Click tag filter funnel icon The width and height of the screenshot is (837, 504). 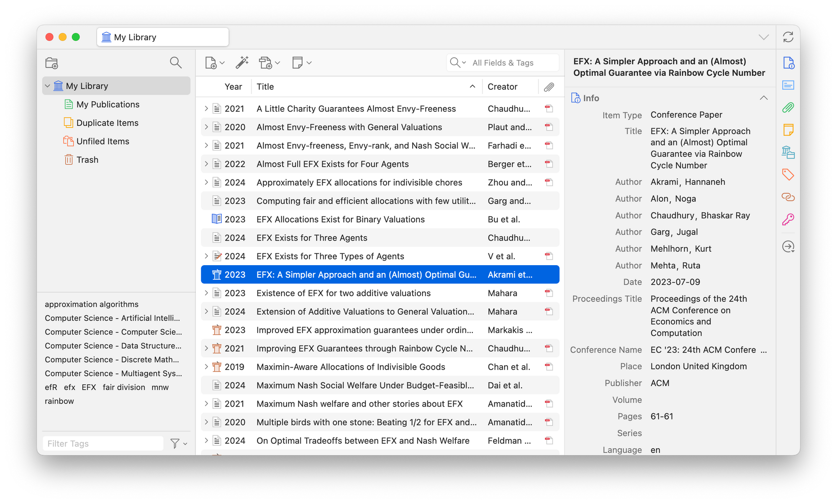pos(175,443)
